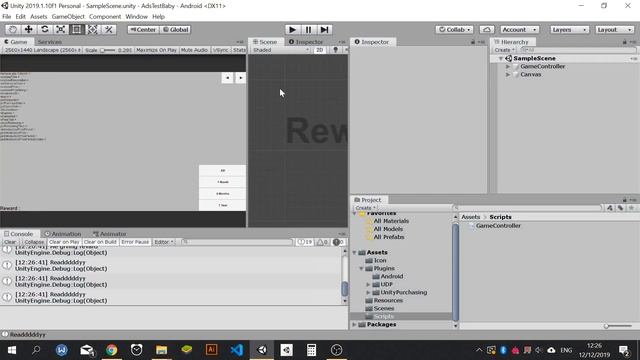Open Layers dropdown
This screenshot has width=640, height=360.
(x=569, y=29)
